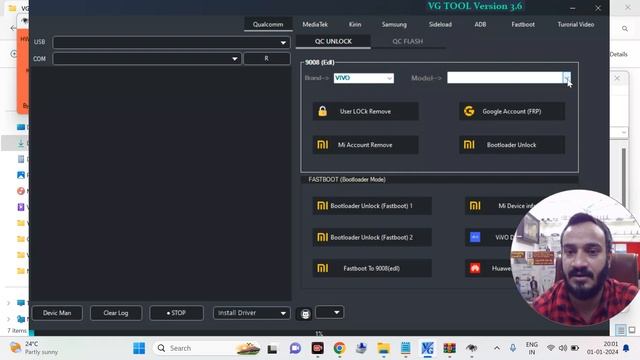
Task: Click the Wi-Fi icon in system tray
Action: 551,348
